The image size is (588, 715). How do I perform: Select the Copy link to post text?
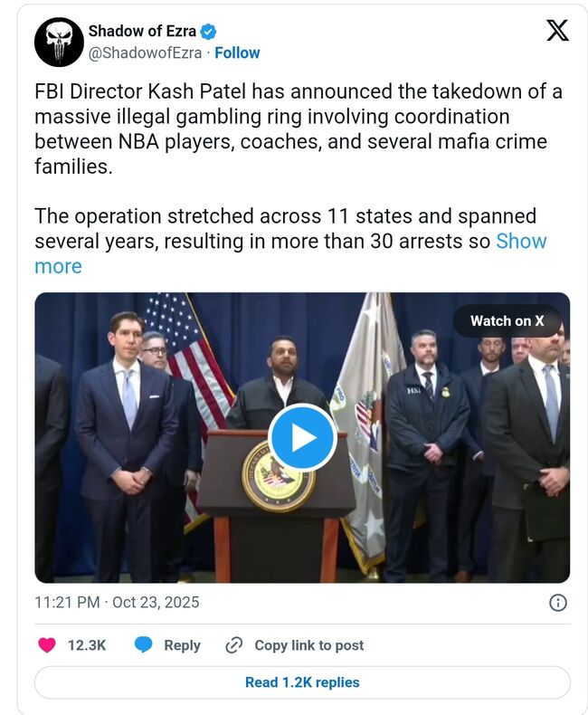[x=308, y=645]
